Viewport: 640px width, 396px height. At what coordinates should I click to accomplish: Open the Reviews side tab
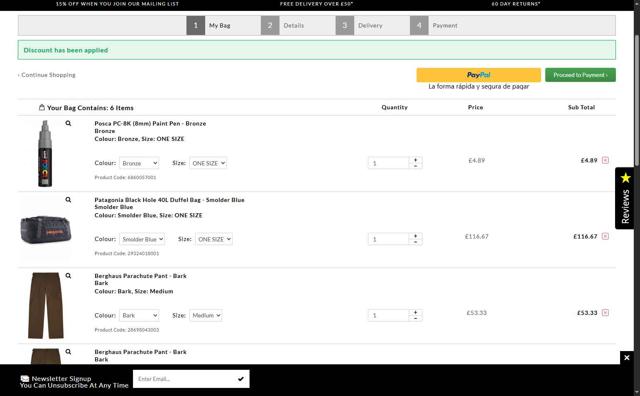click(625, 198)
